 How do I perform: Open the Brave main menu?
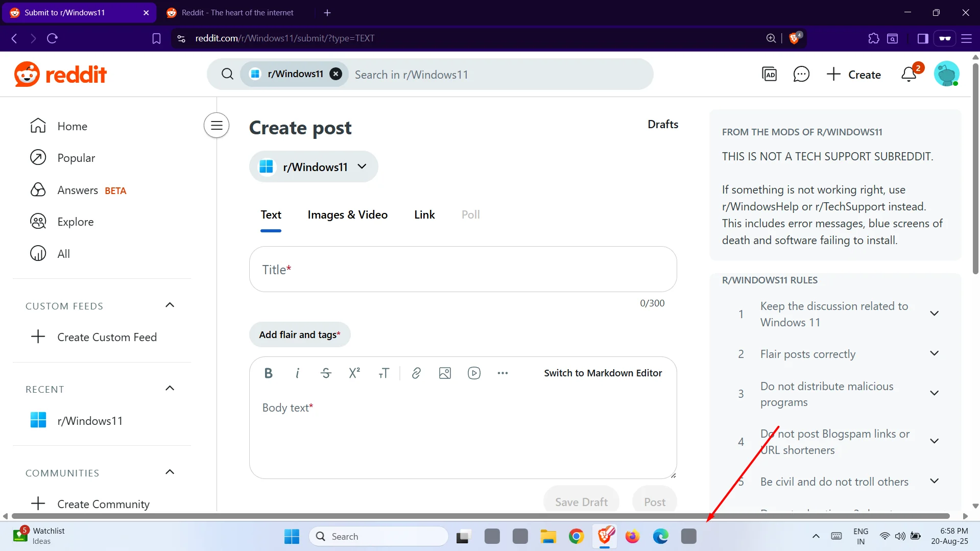click(x=966, y=38)
